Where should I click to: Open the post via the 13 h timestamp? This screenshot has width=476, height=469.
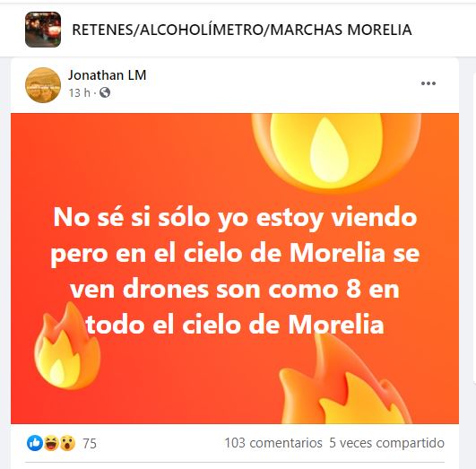pos(79,92)
